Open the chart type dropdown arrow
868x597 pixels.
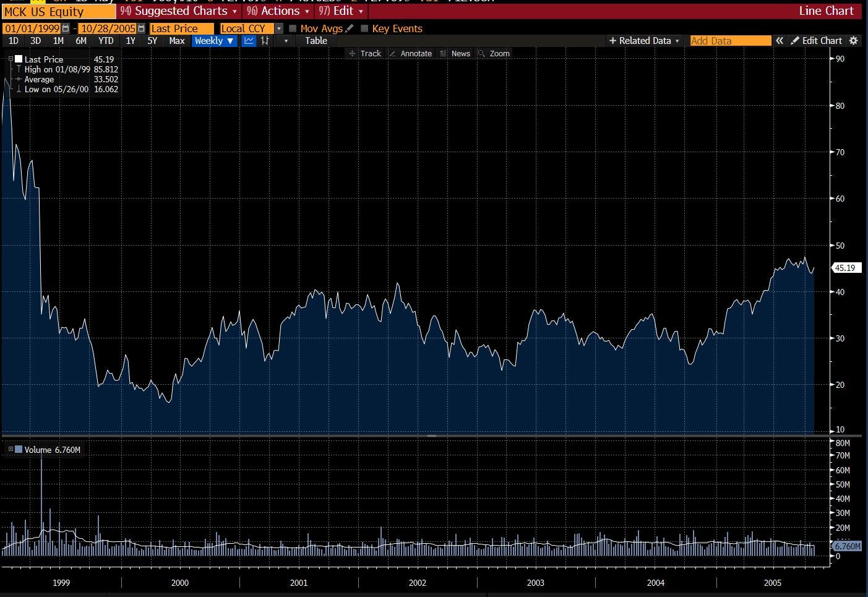pyautogui.click(x=286, y=41)
